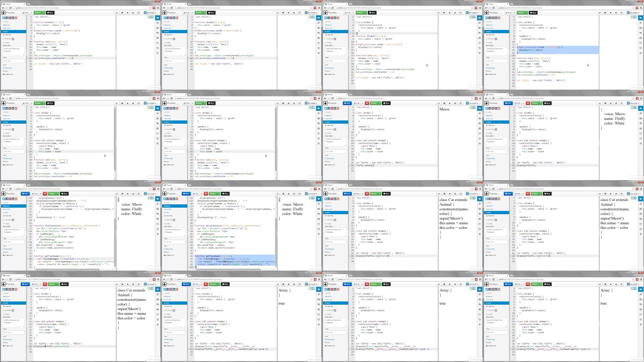Viewport: 644px width, 362px height.
Task: Click Stop in the frame previewing 'Meow'
Action: tap(386, 103)
